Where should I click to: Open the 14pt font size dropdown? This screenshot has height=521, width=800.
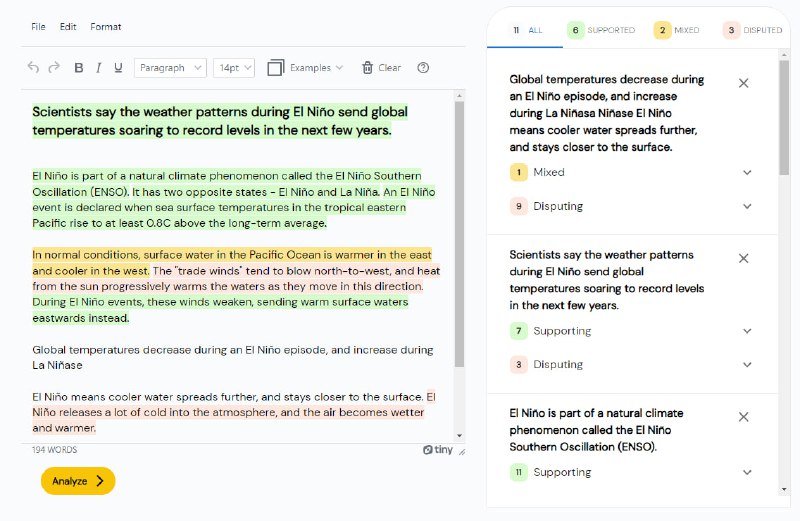click(x=235, y=68)
